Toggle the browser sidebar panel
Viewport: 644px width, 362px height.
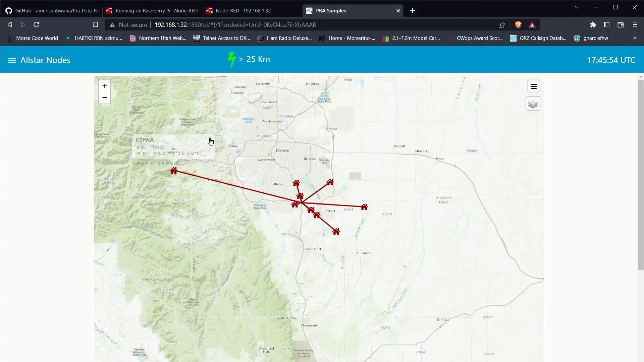606,25
